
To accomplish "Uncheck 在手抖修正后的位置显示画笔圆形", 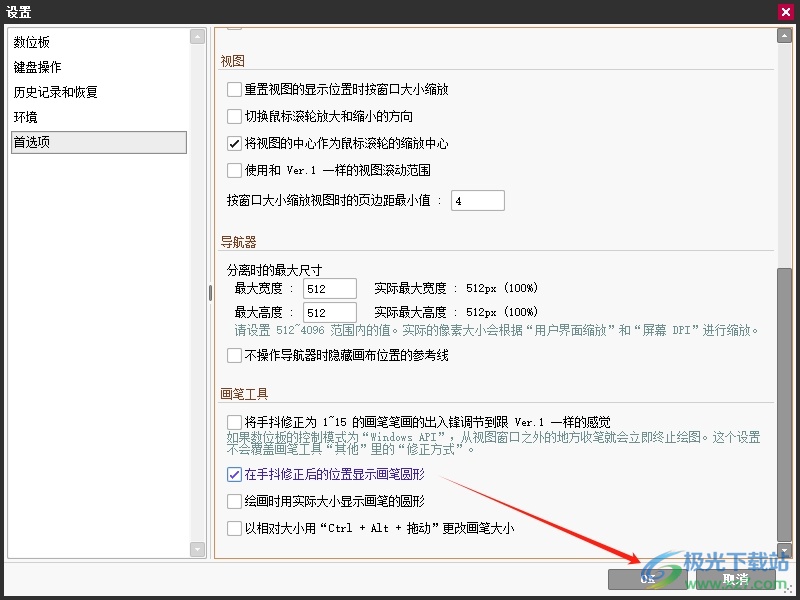I will click(x=234, y=474).
